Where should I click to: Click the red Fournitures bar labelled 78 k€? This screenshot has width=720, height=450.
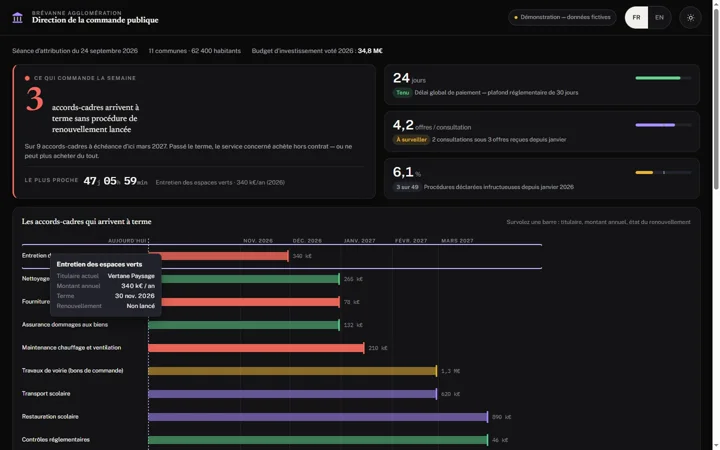click(250, 302)
